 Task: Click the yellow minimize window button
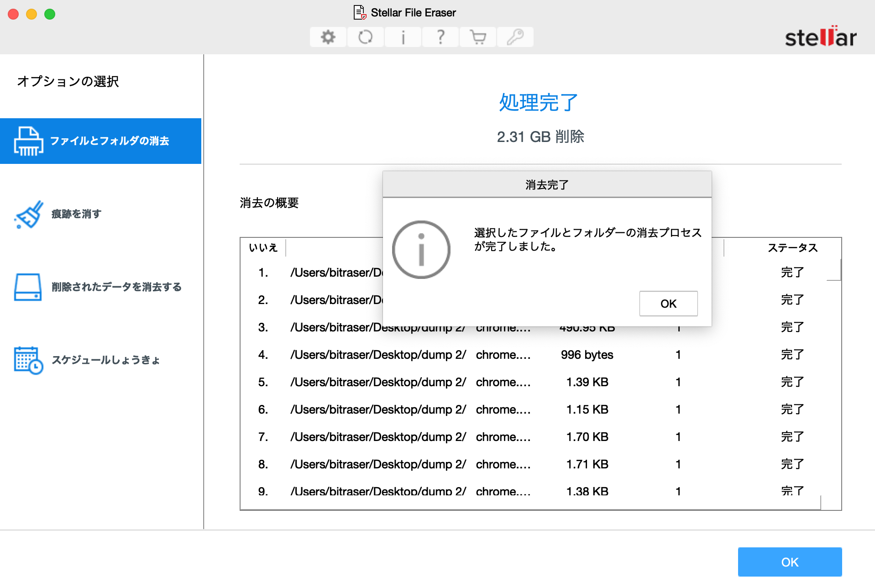tap(31, 14)
